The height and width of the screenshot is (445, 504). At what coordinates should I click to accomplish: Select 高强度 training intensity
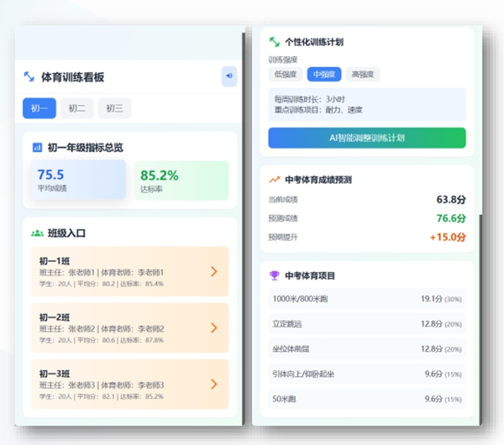[x=363, y=74]
